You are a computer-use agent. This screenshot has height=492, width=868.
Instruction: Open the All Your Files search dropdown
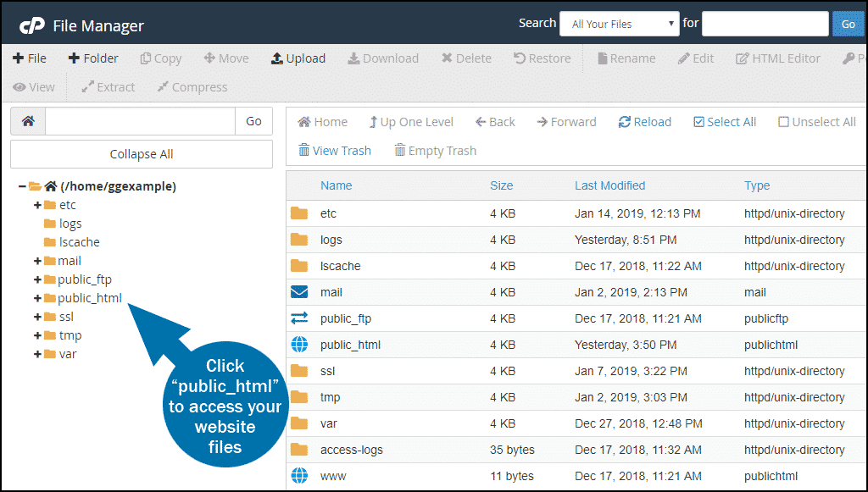(619, 23)
